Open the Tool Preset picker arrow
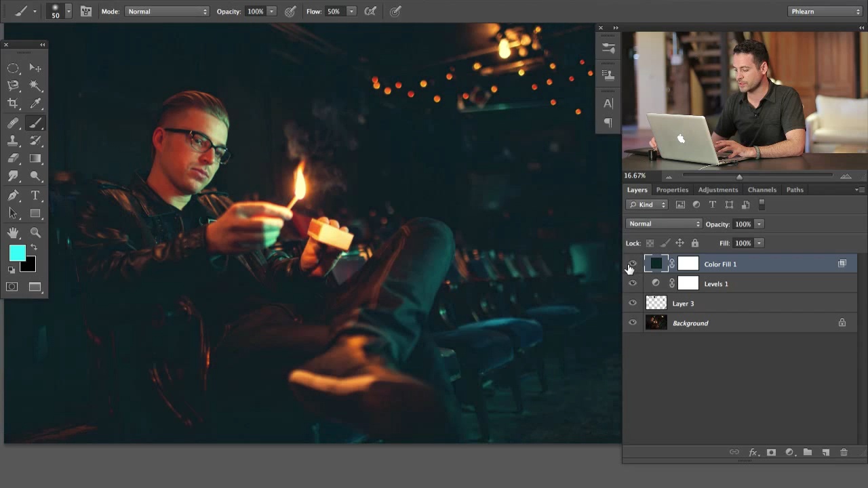Screen dimensions: 868x488 coord(35,12)
